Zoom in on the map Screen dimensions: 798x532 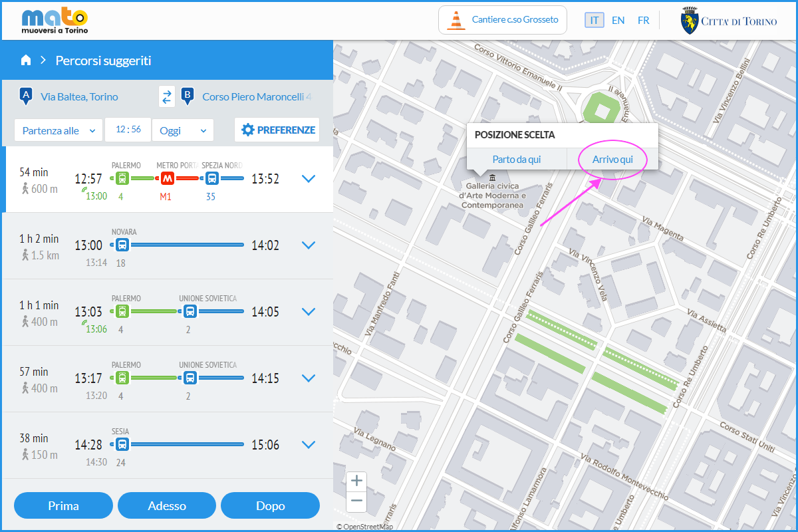pos(357,481)
